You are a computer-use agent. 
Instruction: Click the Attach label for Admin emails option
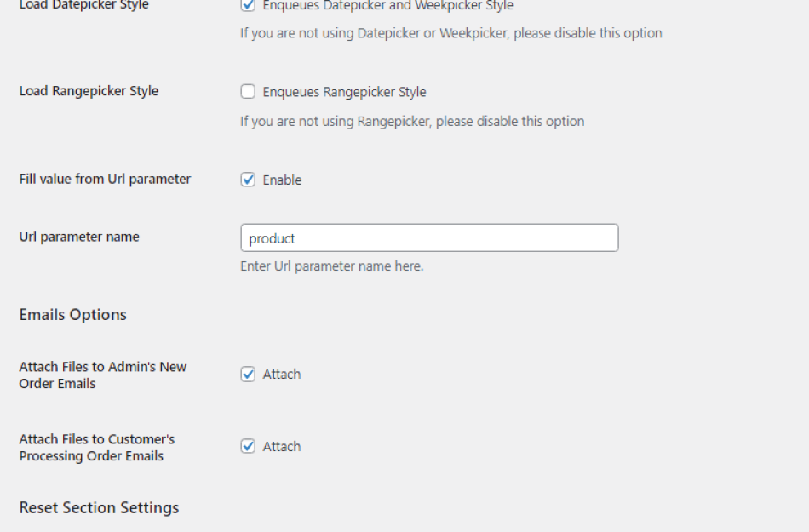[281, 373]
